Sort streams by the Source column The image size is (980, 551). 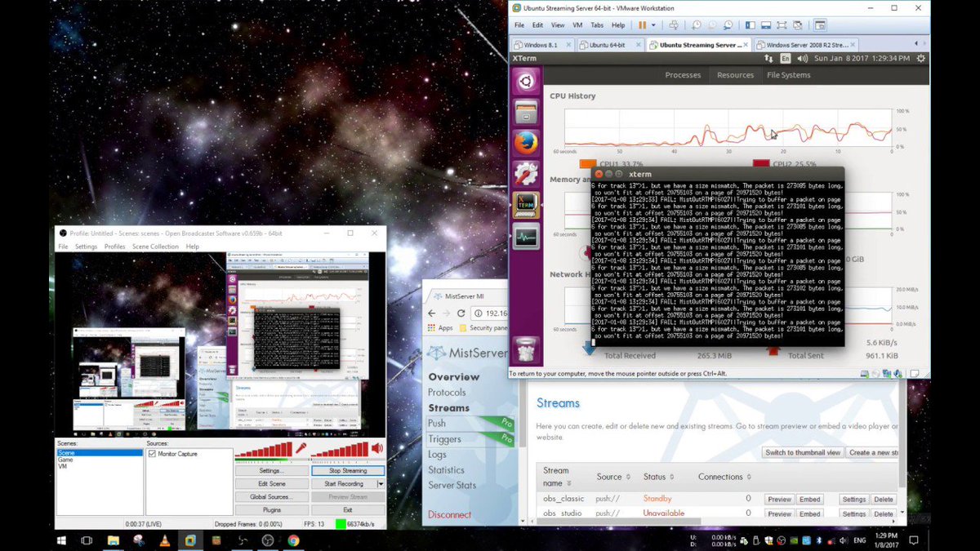pyautogui.click(x=613, y=477)
